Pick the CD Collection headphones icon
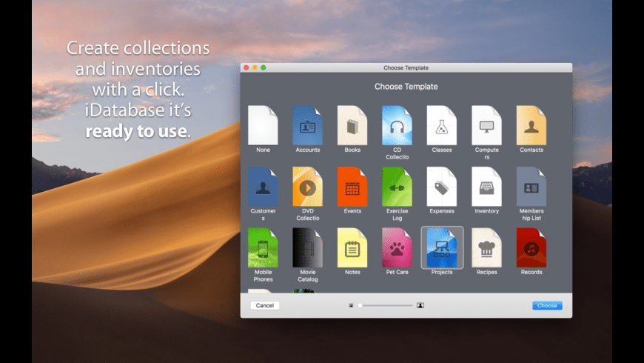The height and width of the screenshot is (363, 644). click(398, 125)
